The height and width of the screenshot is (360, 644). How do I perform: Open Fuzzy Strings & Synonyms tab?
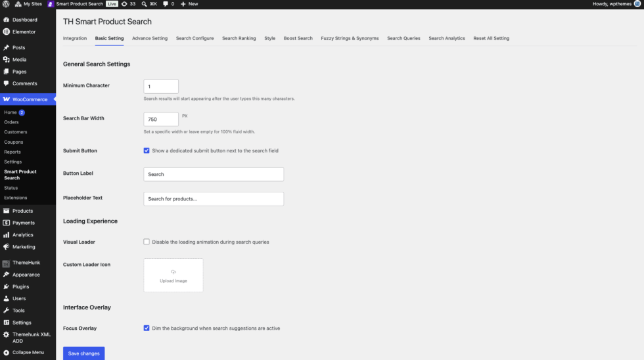coord(350,38)
